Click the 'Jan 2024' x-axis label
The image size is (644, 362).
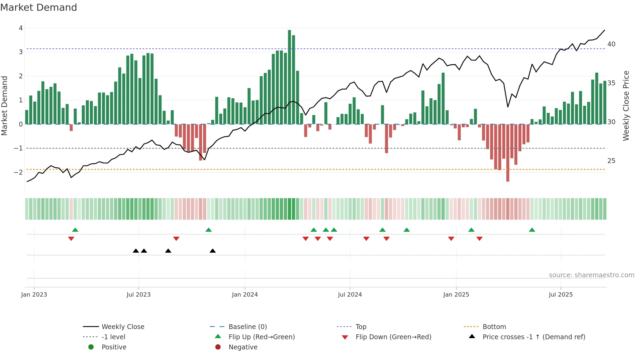click(245, 294)
